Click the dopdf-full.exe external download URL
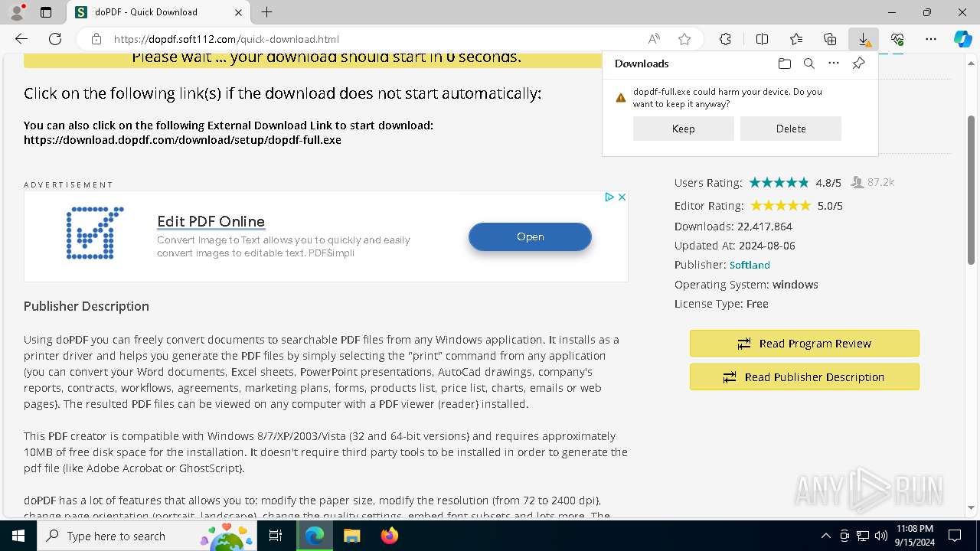 click(182, 140)
